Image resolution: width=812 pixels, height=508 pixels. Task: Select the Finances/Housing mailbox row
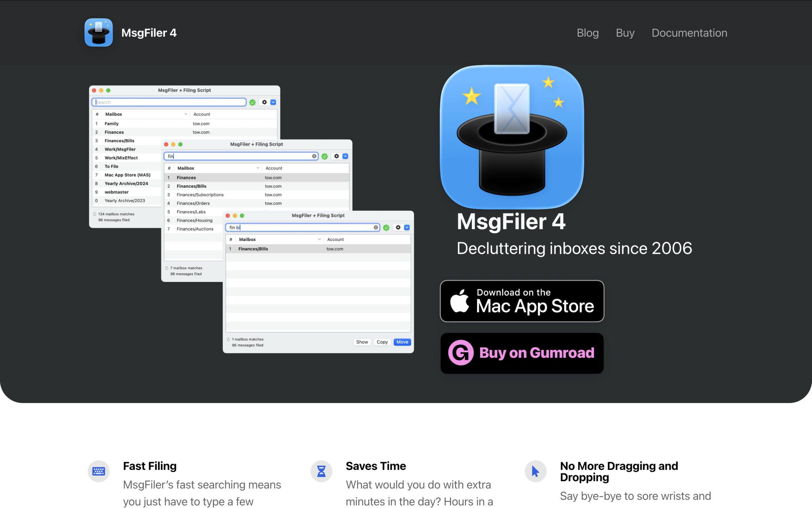[x=193, y=220]
